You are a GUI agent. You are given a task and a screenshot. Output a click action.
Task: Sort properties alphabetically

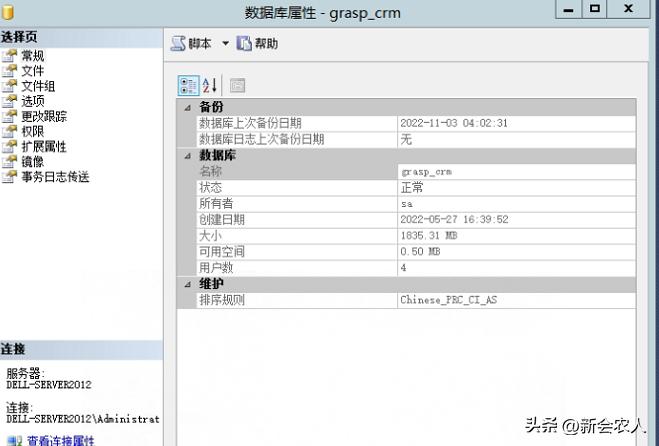210,85
